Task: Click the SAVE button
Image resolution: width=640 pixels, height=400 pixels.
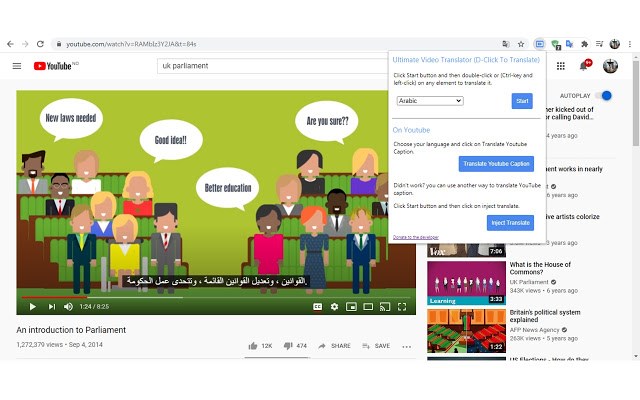Action: tap(376, 346)
